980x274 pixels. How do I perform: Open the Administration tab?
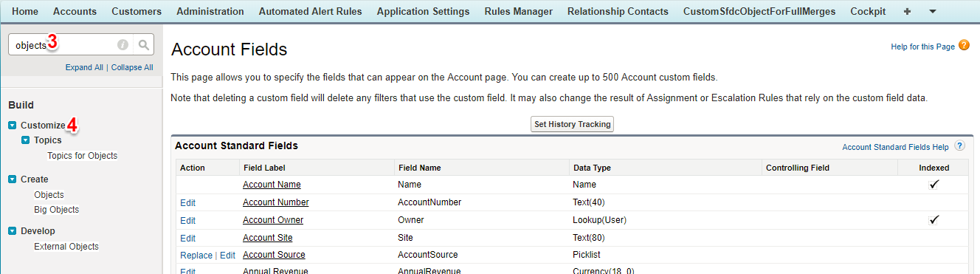[210, 11]
